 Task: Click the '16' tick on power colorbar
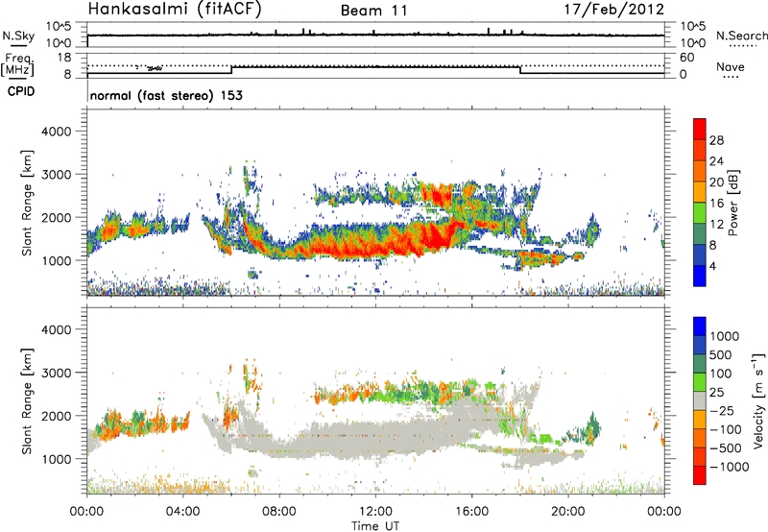[716, 204]
